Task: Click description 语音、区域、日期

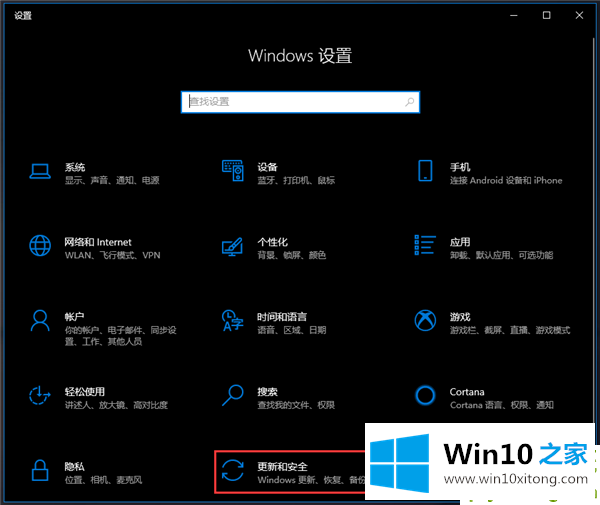Action: click(292, 330)
